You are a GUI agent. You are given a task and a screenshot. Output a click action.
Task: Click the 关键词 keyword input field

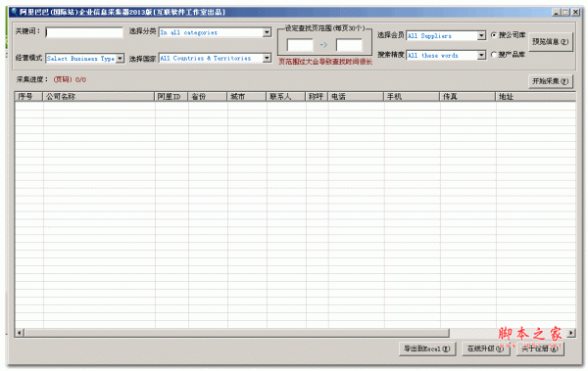click(84, 32)
